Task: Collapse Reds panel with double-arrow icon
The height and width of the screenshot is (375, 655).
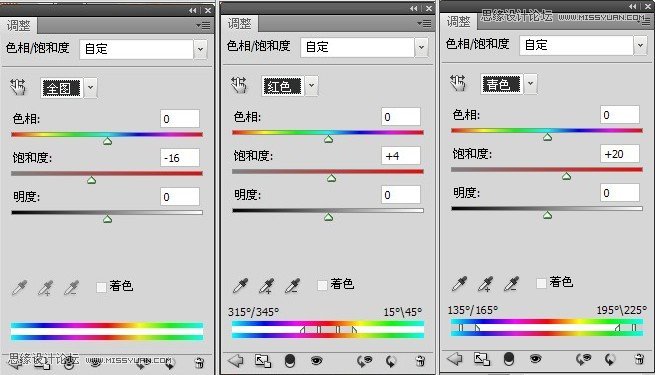Action: click(414, 8)
